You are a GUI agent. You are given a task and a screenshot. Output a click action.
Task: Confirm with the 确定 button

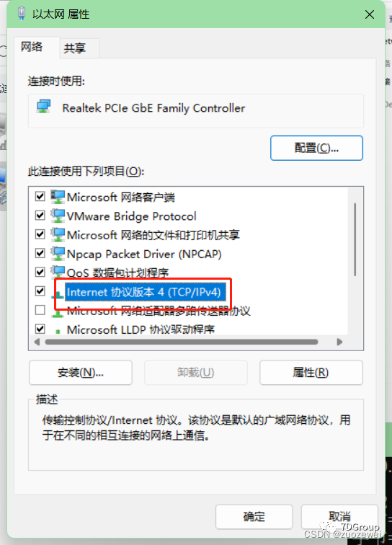pyautogui.click(x=254, y=516)
